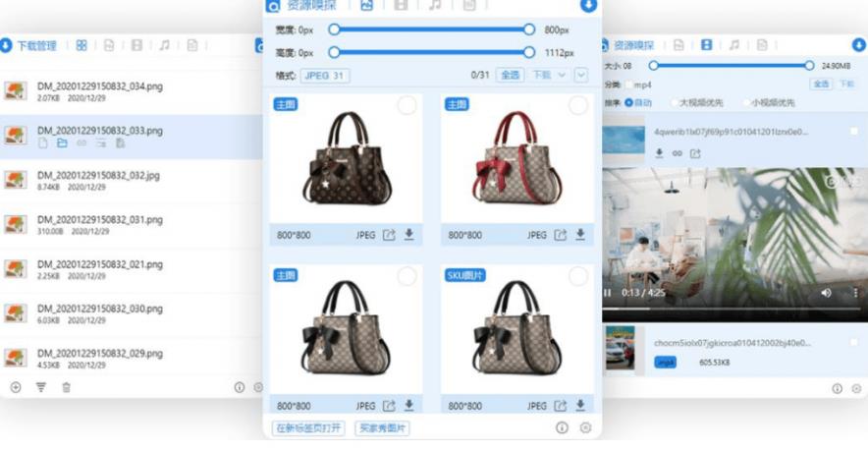
Task: Open the music tab in center panel header
Action: coord(435,5)
